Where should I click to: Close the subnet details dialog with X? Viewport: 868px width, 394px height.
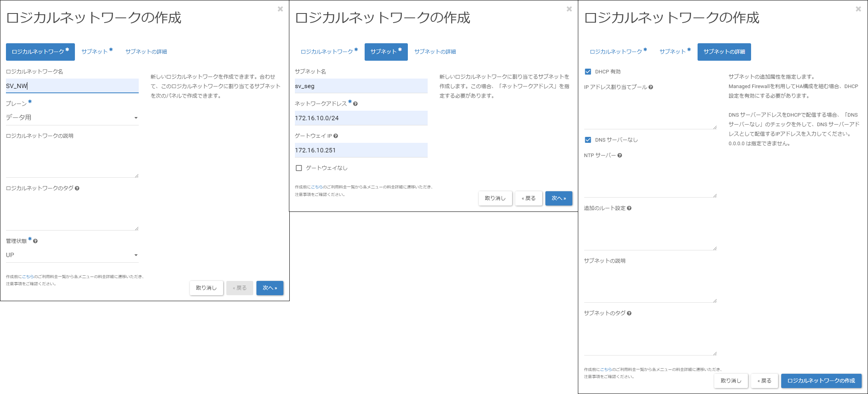[858, 9]
